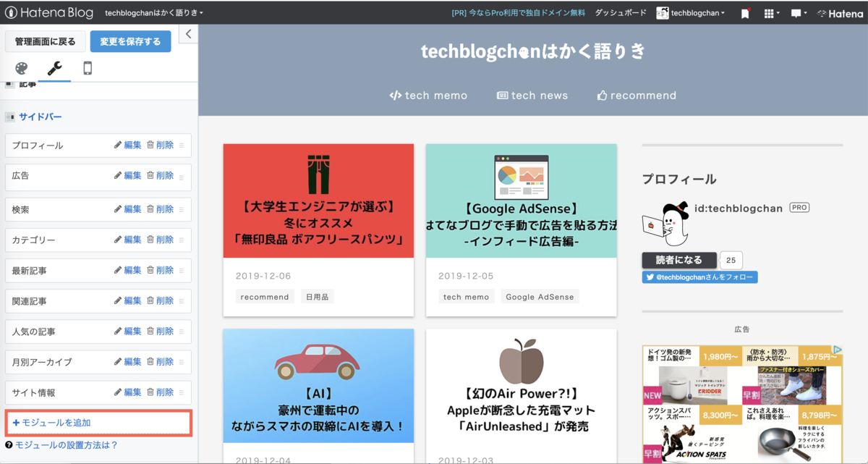Click the recommend tag under first article
The width and height of the screenshot is (868, 464).
[265, 297]
